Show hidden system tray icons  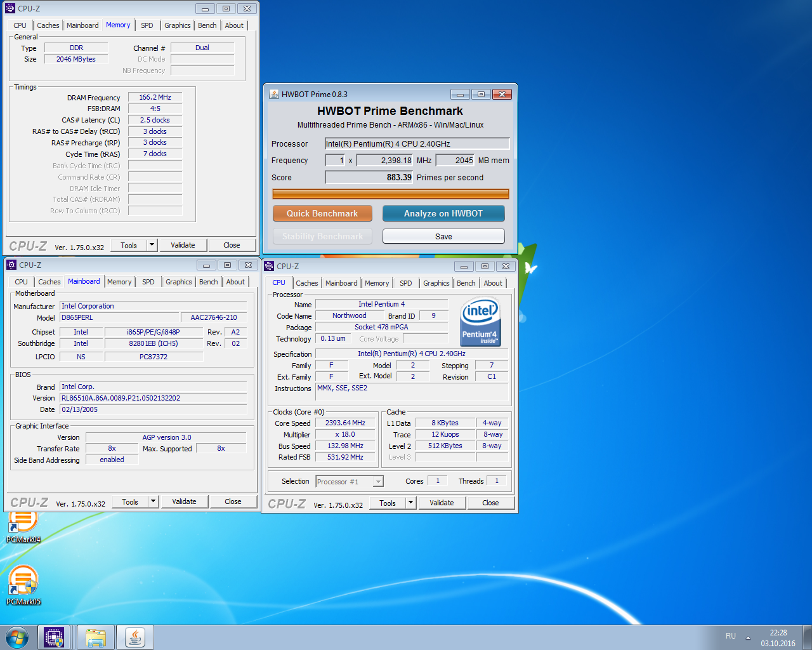(748, 637)
